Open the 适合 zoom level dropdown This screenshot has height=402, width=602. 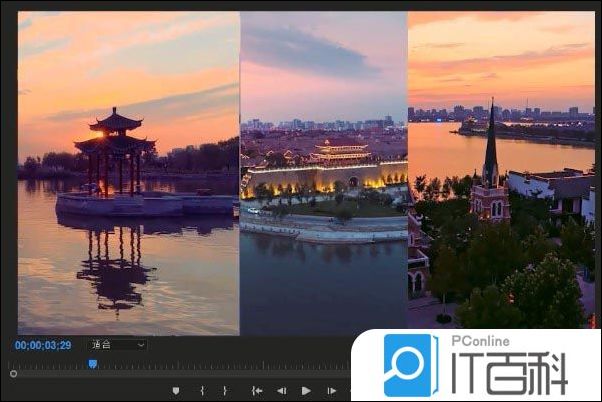tap(117, 345)
